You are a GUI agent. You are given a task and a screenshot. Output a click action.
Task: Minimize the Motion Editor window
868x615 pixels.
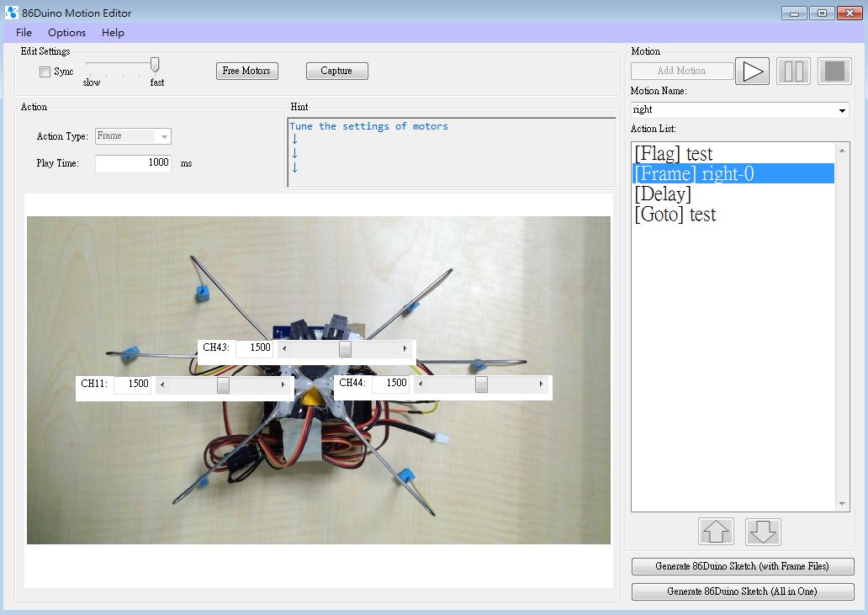pos(794,13)
